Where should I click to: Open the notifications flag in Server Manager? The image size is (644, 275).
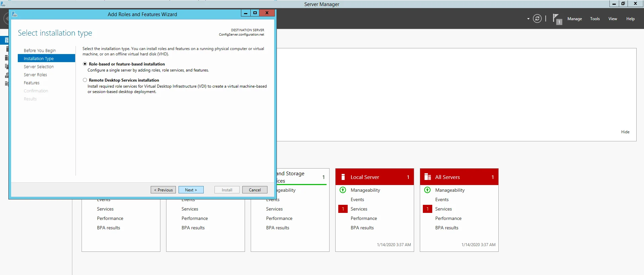tap(557, 19)
